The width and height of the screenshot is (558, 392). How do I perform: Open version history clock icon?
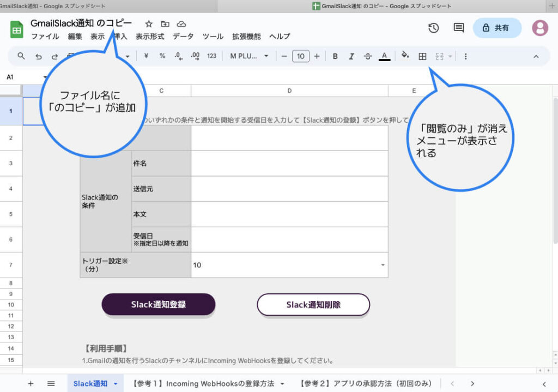433,28
